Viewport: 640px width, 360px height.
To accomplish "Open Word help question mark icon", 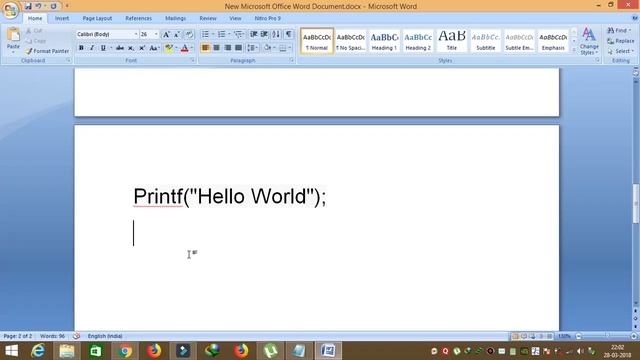I will [635, 18].
